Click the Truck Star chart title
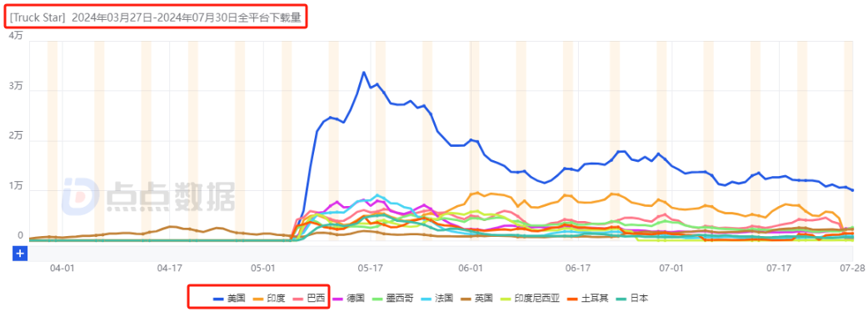The width and height of the screenshot is (868, 317). tap(155, 18)
